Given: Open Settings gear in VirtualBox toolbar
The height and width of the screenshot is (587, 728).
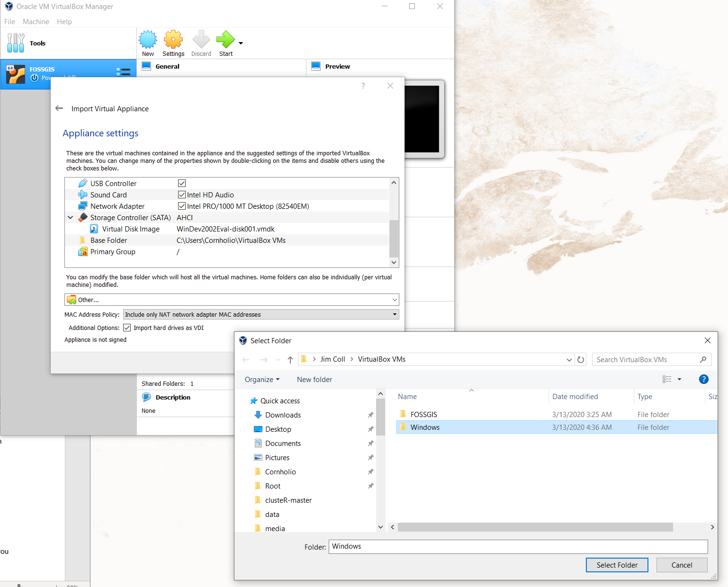Looking at the screenshot, I should [x=173, y=40].
